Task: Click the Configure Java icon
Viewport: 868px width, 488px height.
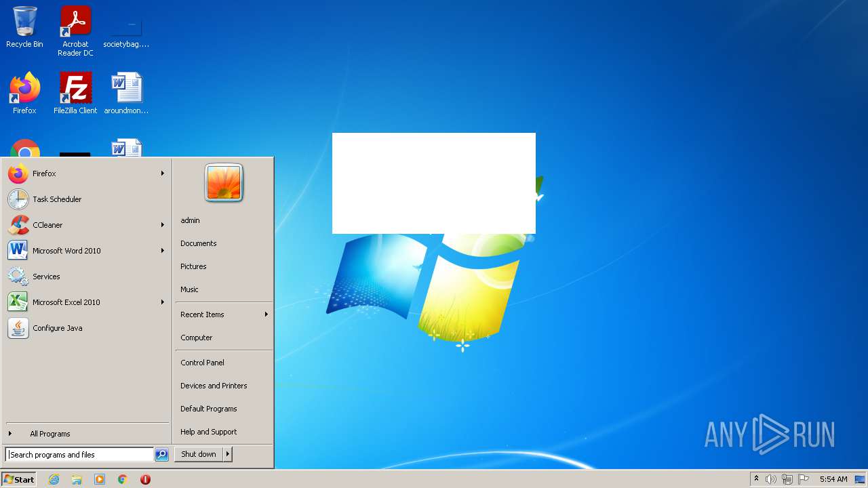Action: point(18,328)
